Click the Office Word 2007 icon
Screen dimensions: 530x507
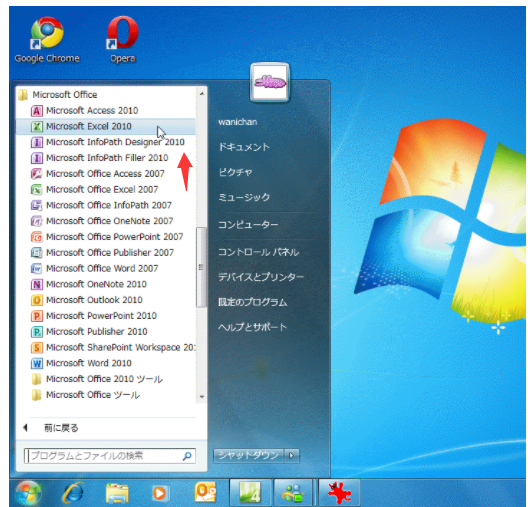[x=37, y=268]
